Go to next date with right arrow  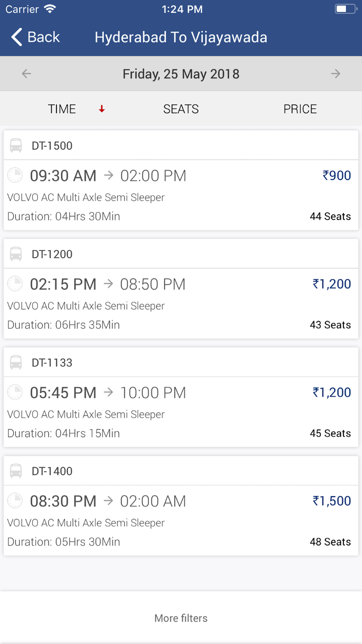pyautogui.click(x=336, y=74)
